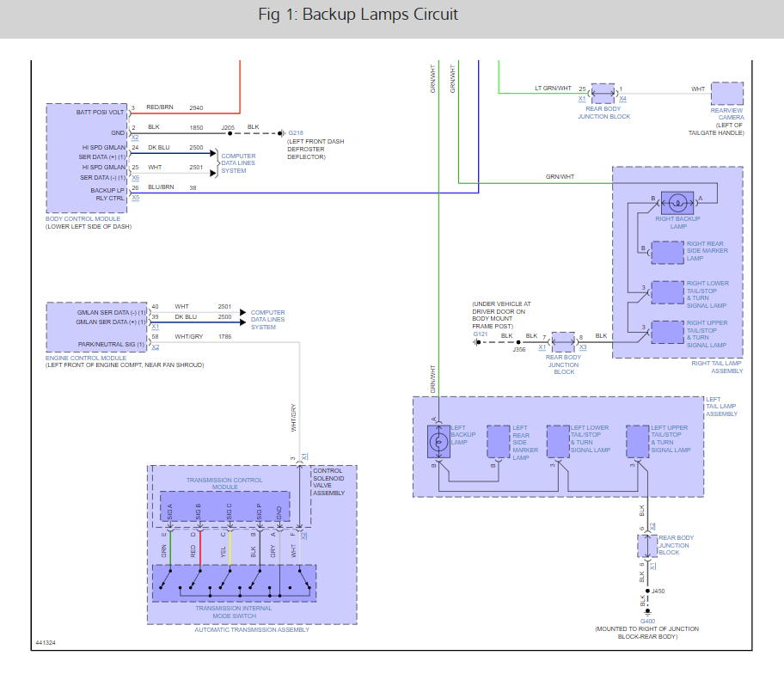784x674 pixels.
Task: Click the Fig 1 Backup Lamps Circuit title
Action: [x=358, y=15]
